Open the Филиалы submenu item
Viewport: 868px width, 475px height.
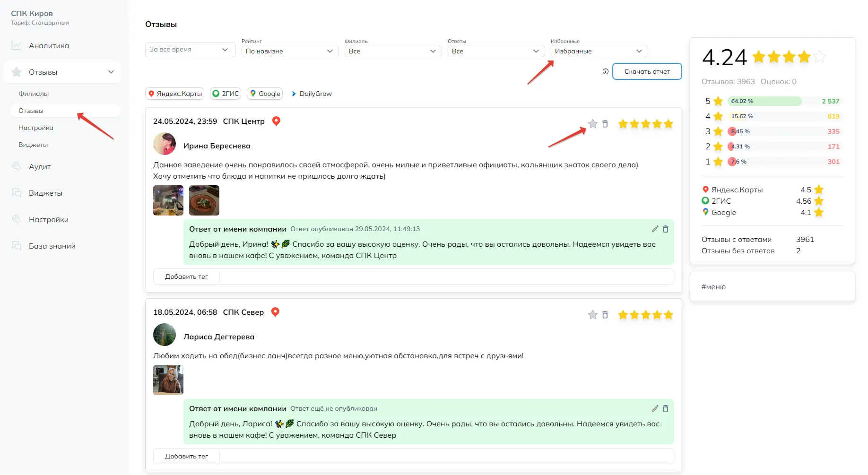click(34, 94)
